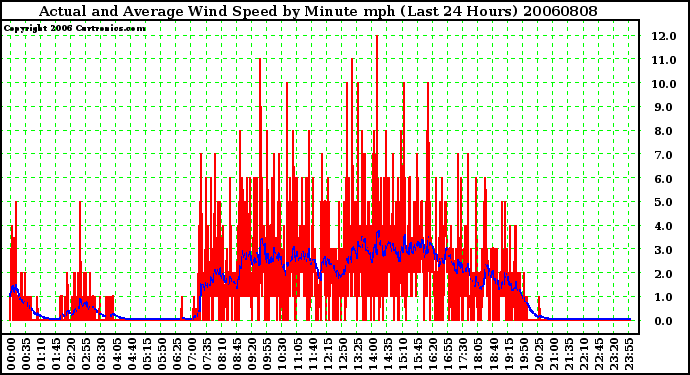Click the chart title text
This screenshot has width=690, height=375.
click(x=318, y=11)
